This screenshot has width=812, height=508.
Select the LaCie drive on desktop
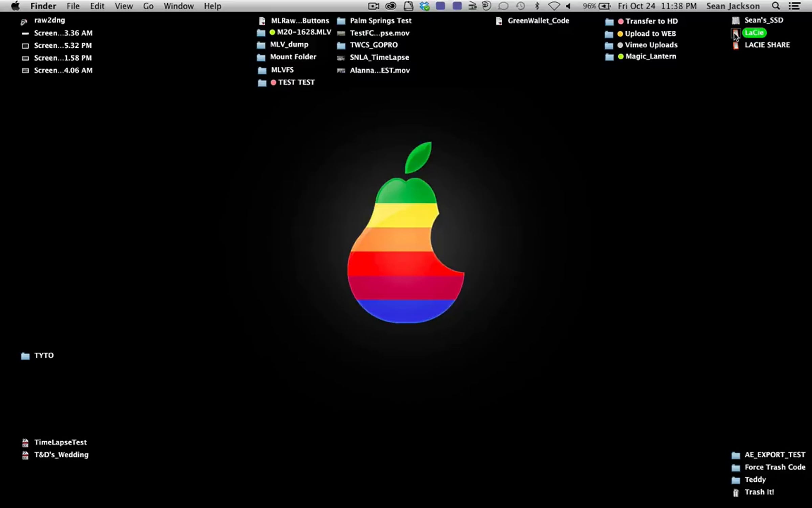pyautogui.click(x=754, y=33)
